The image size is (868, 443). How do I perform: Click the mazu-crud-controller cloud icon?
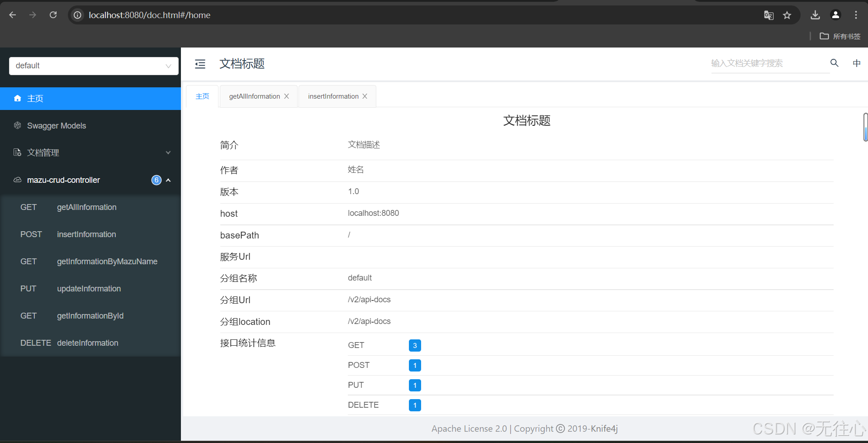[x=18, y=180]
